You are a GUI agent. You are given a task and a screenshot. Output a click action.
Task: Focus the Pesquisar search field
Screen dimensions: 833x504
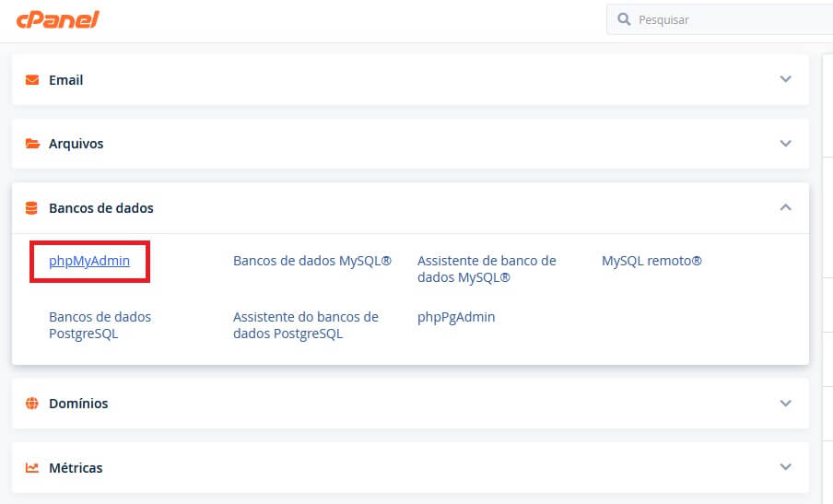(720, 19)
